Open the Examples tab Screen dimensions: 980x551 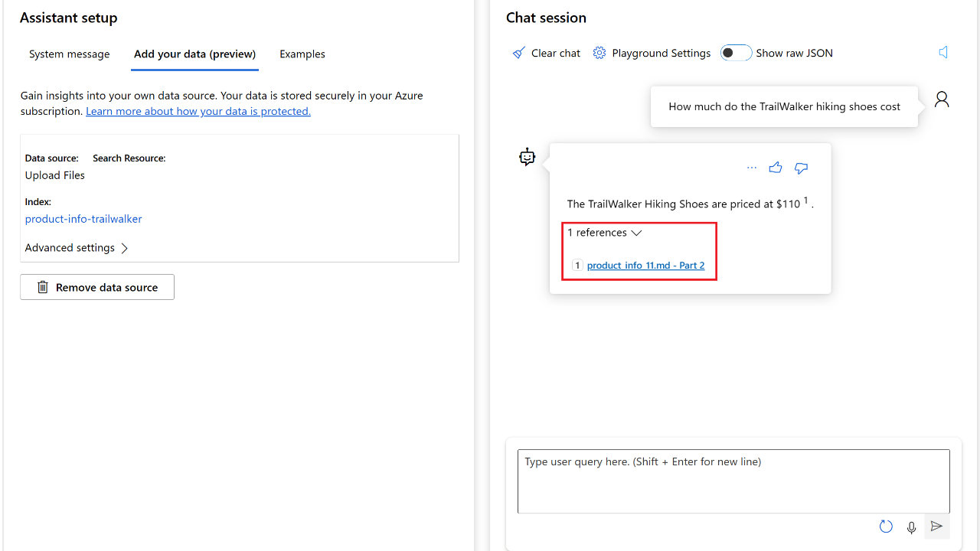(302, 54)
